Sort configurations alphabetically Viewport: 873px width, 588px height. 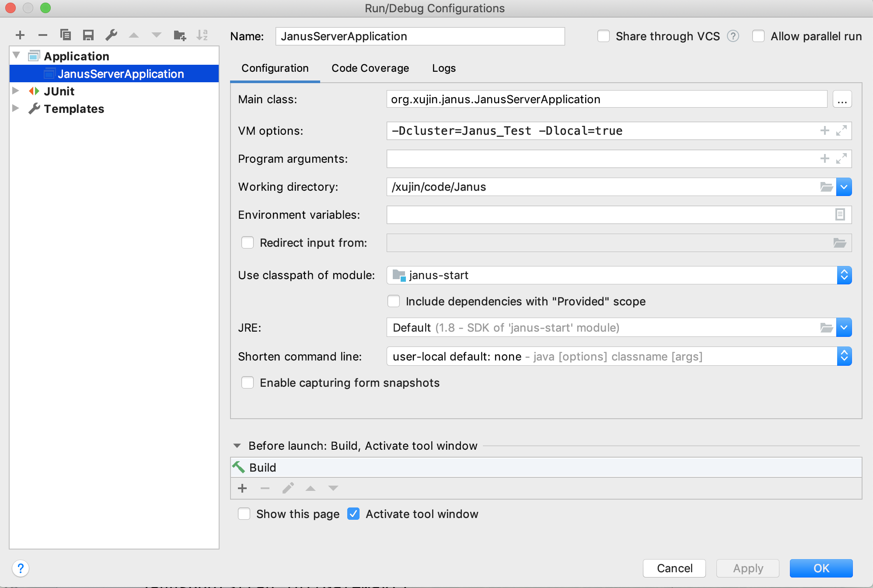(203, 35)
